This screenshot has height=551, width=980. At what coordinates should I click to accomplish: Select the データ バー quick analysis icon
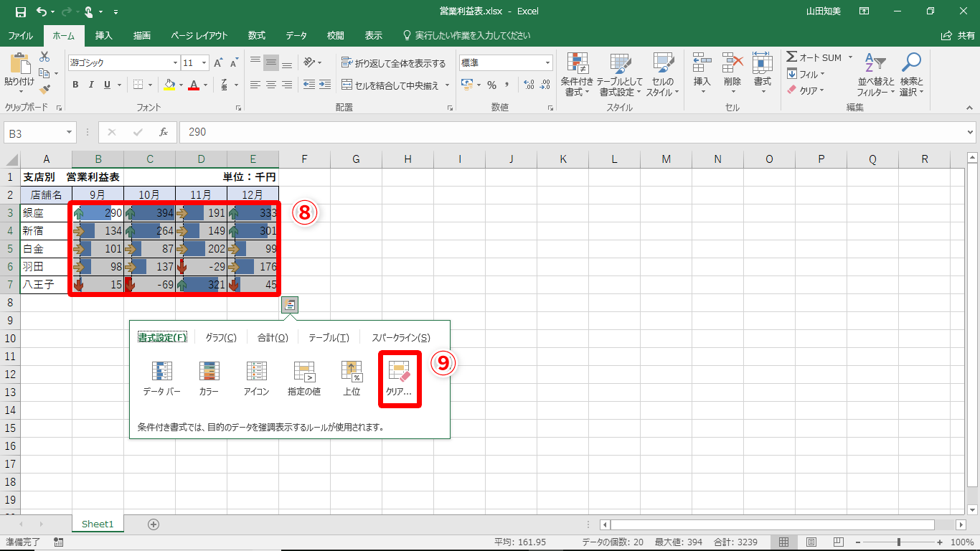[x=161, y=379]
